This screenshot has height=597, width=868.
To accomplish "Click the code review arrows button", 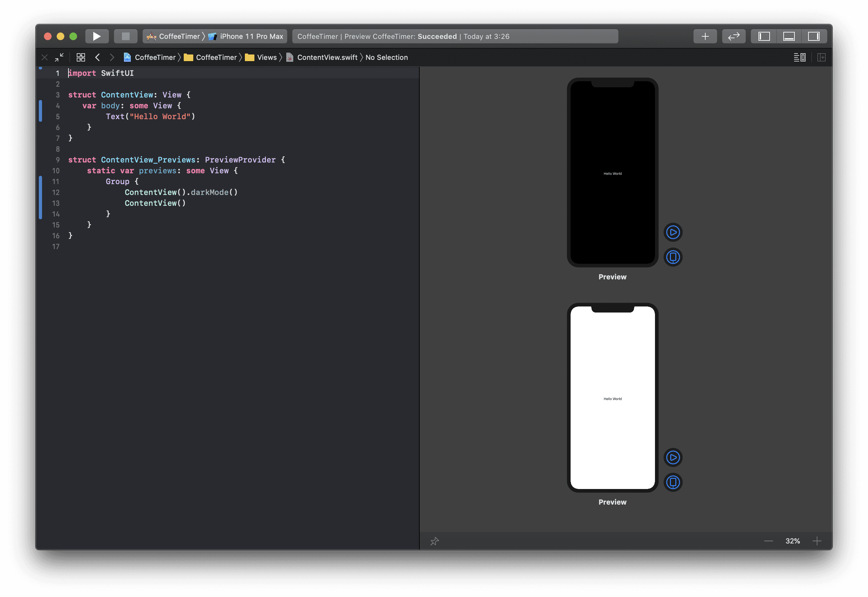I will coord(733,36).
